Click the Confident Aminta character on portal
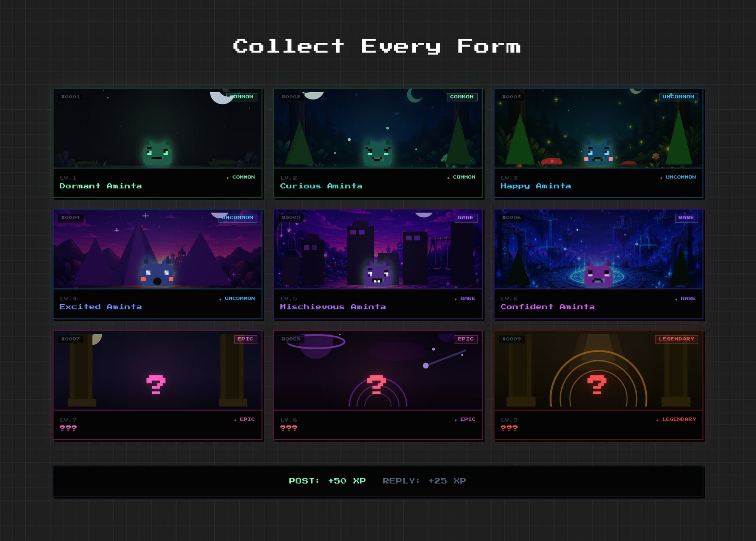The height and width of the screenshot is (541, 756). pos(598,274)
